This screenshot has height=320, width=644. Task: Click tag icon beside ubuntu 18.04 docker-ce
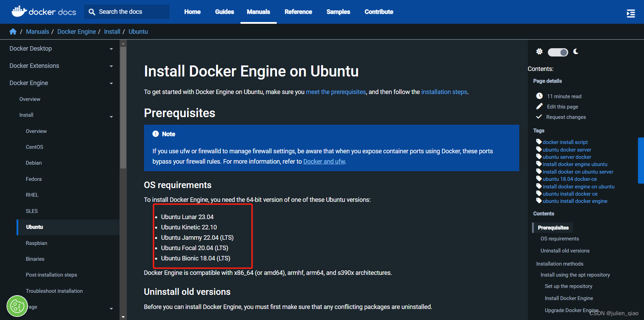(x=539, y=178)
